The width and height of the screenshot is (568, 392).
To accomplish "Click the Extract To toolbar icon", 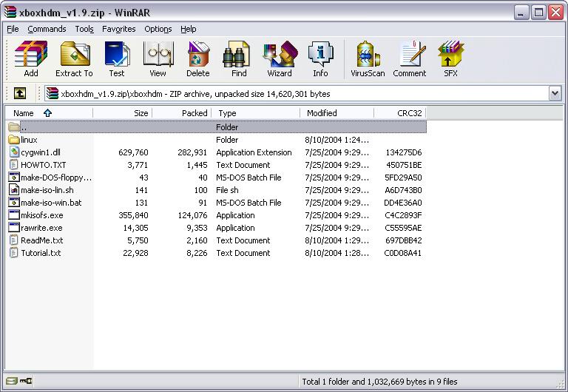I will 74,59.
